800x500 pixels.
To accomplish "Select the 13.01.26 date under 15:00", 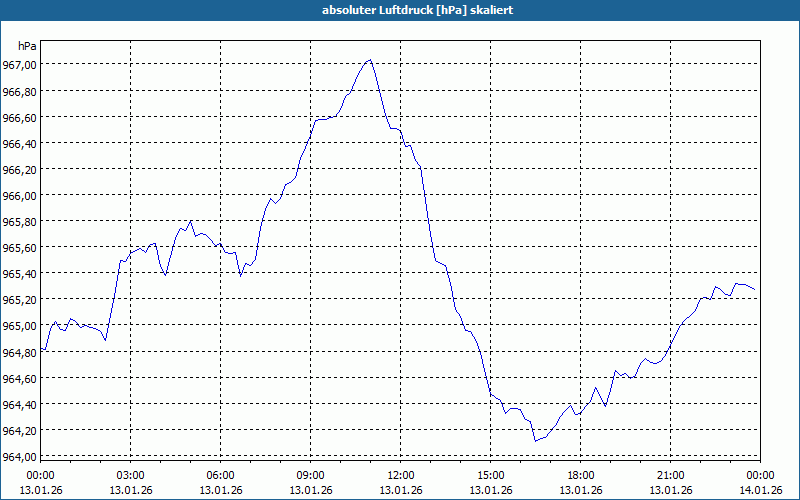I will pos(491,490).
